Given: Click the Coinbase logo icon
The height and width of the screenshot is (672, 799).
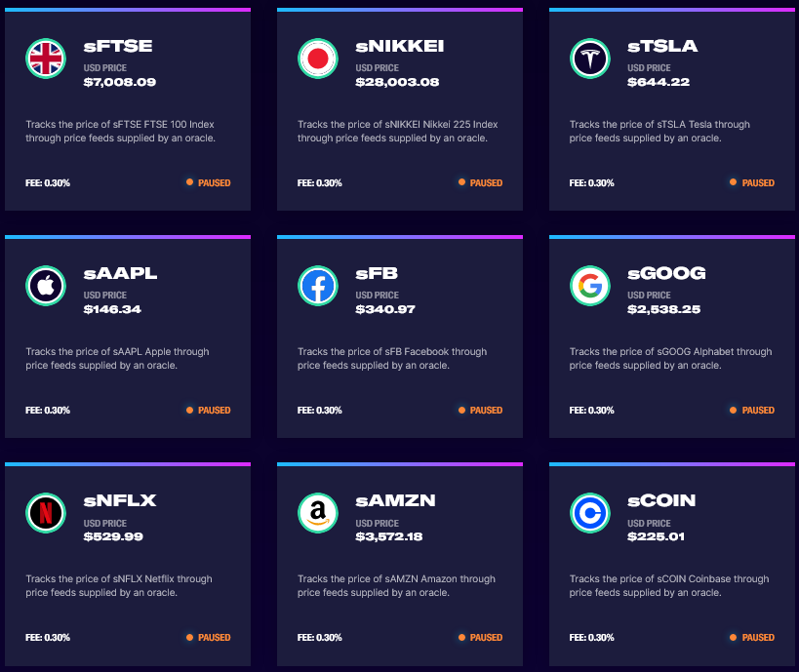Looking at the screenshot, I should tap(590, 513).
